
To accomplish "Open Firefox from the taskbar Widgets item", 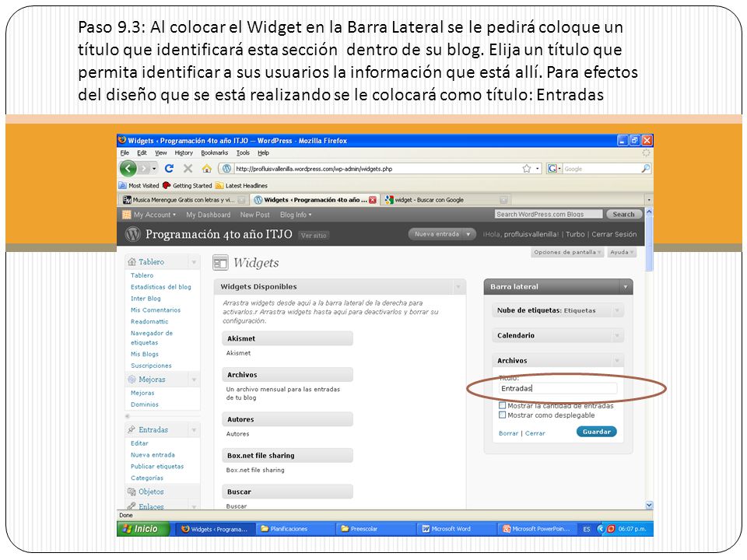I will 215,529.
